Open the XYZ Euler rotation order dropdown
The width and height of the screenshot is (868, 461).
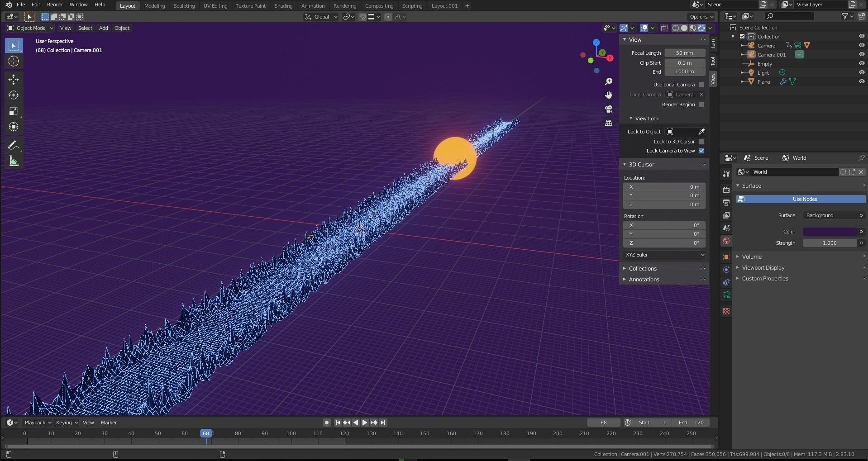pyautogui.click(x=664, y=255)
